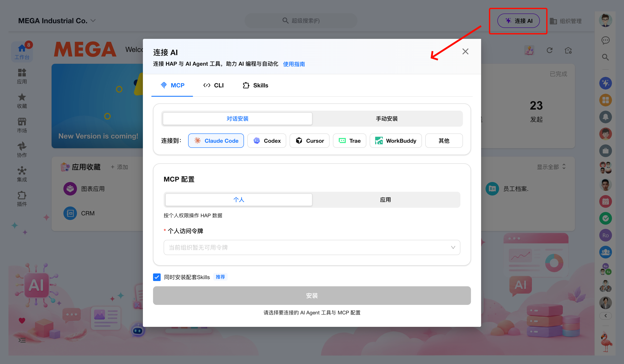Click the right rail collapse arrow
The width and height of the screenshot is (624, 364).
point(605,315)
